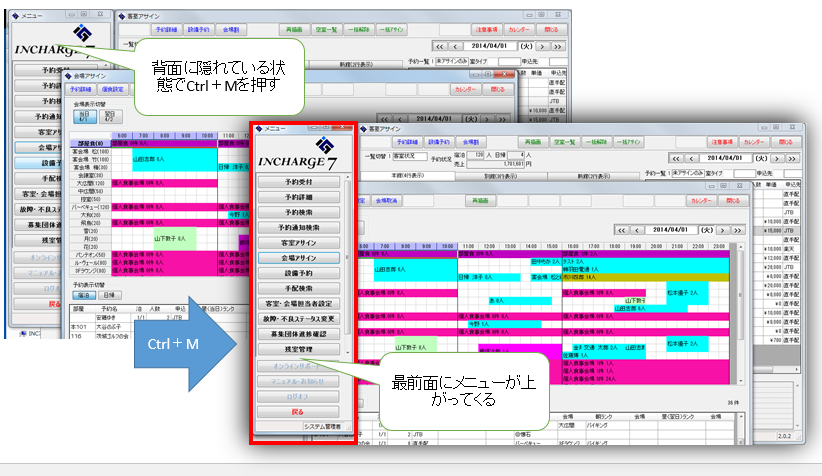The height and width of the screenshot is (476, 822).
Task: Open 予約詳細 in the front menu window
Action: [x=298, y=197]
